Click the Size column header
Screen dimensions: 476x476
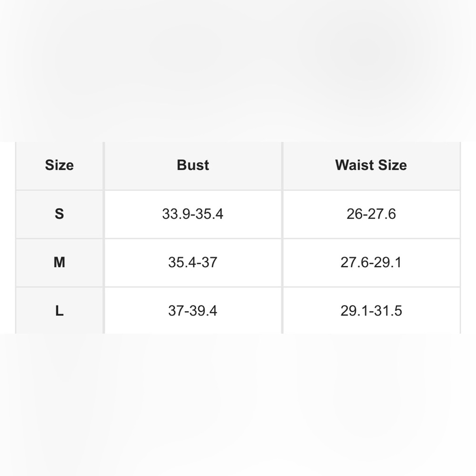point(59,165)
